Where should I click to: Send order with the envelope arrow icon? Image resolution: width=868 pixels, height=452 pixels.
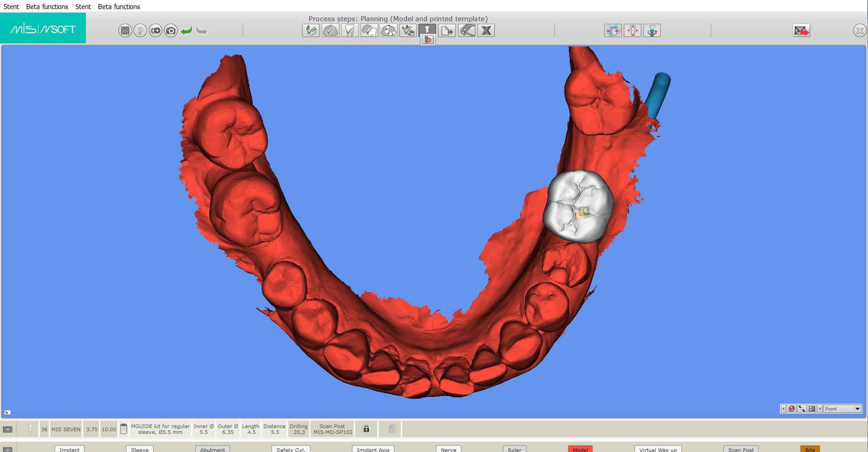click(802, 30)
